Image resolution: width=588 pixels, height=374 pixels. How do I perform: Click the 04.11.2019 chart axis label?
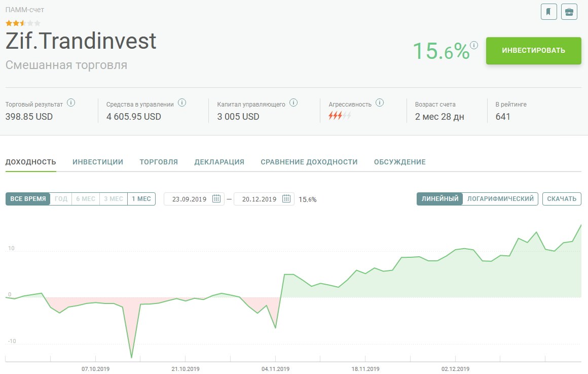coord(276,369)
